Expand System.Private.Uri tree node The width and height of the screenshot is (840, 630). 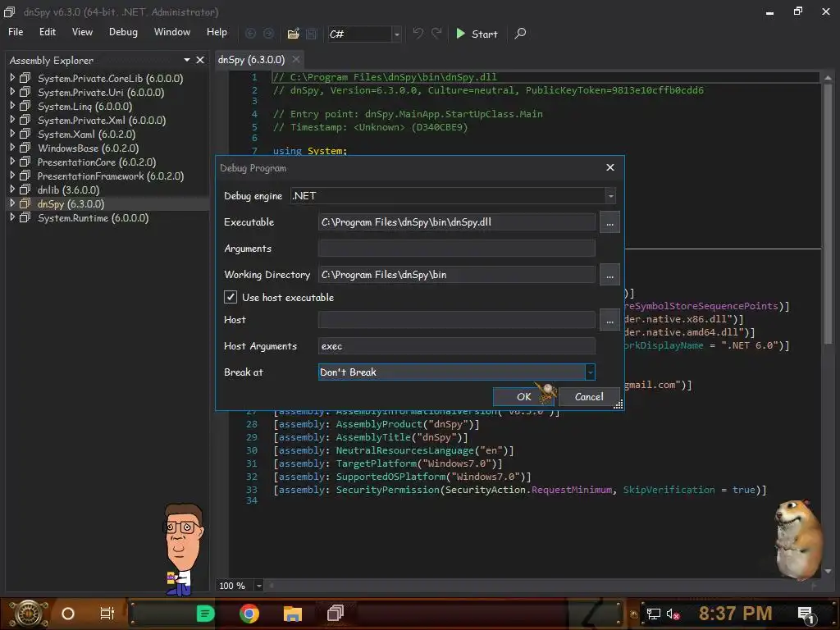12,92
